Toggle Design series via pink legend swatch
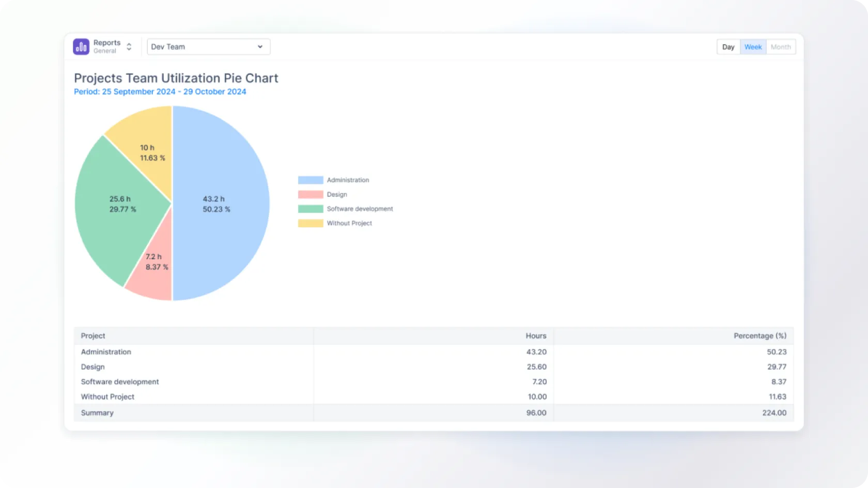868x488 pixels. click(311, 195)
